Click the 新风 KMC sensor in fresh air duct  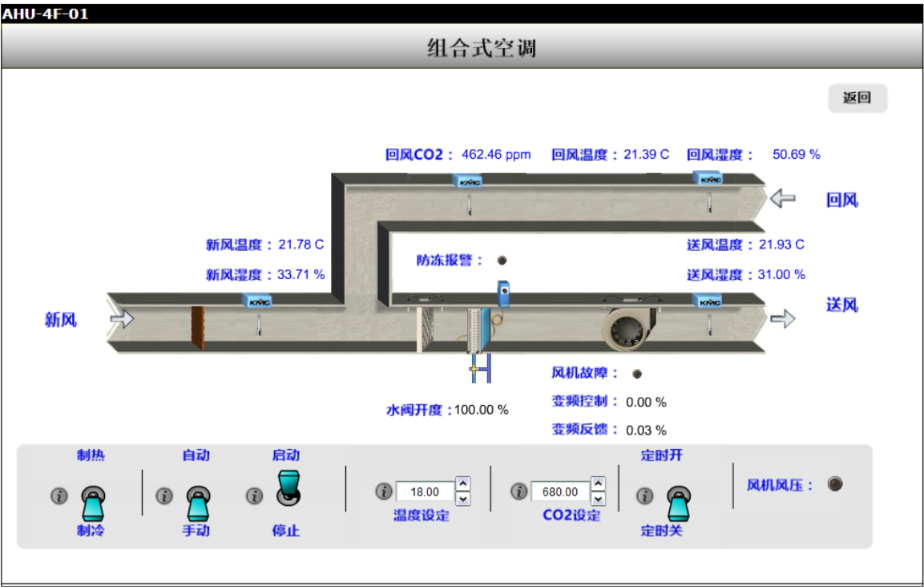click(257, 302)
